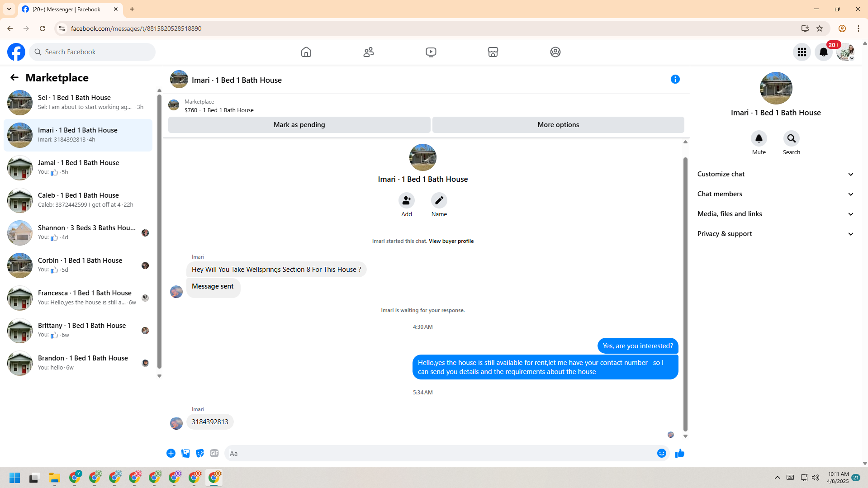Image resolution: width=868 pixels, height=488 pixels.
Task: Click the Facebook logo
Action: click(x=16, y=52)
